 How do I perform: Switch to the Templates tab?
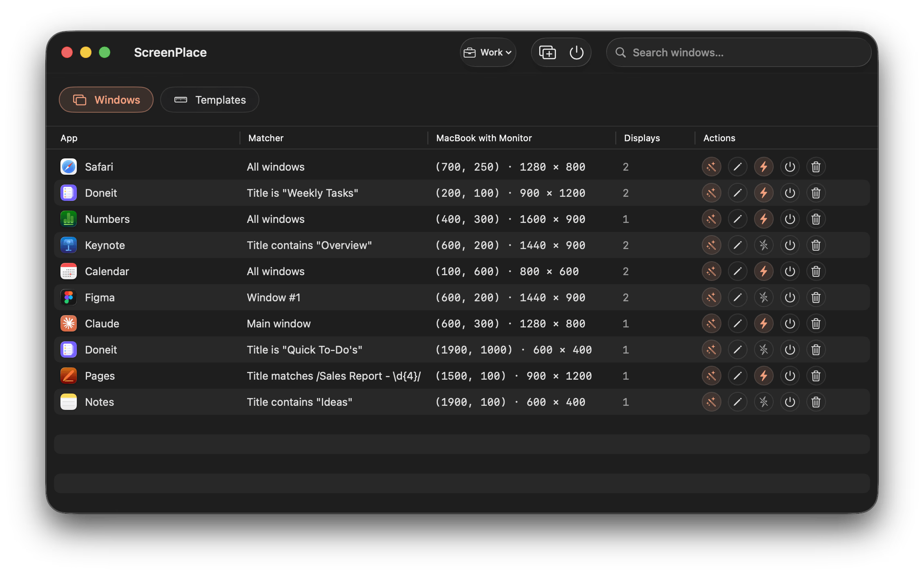point(210,100)
